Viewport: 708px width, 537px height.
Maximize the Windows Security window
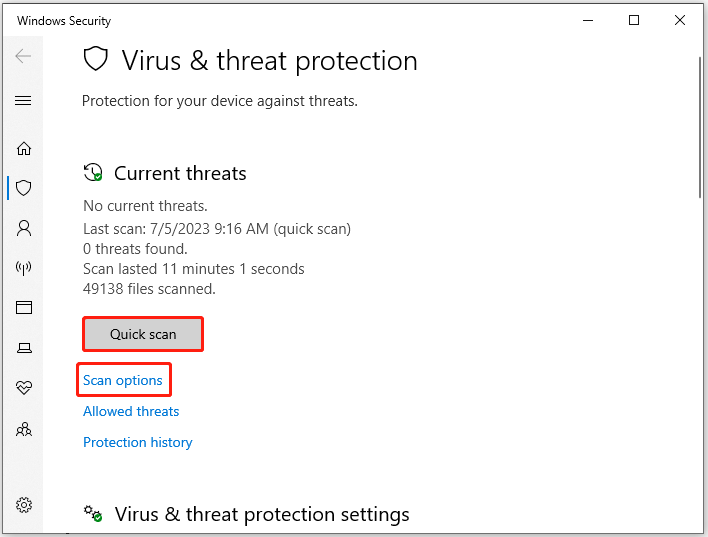point(634,20)
